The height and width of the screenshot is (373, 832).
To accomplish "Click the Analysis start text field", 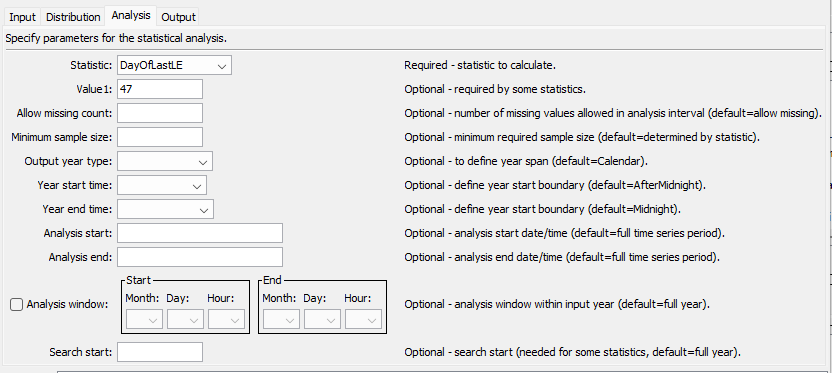I will click(200, 233).
